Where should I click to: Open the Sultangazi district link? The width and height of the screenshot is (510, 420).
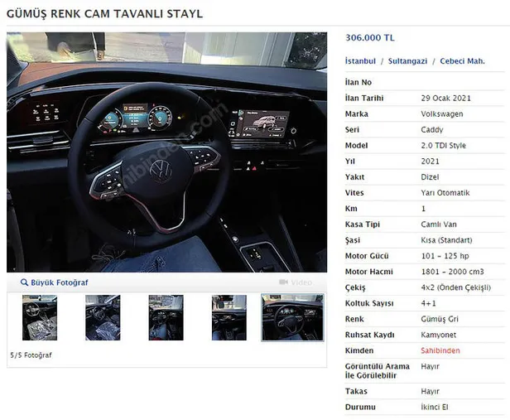(407, 61)
